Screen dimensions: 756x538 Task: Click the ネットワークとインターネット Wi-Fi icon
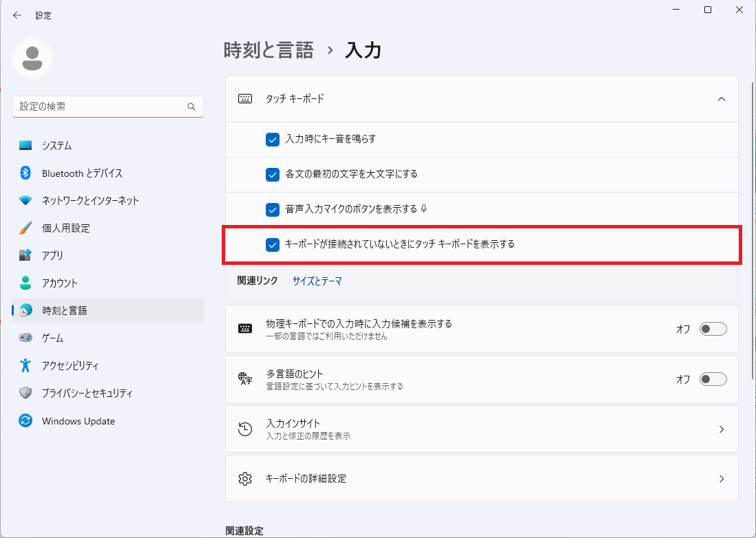coord(25,201)
